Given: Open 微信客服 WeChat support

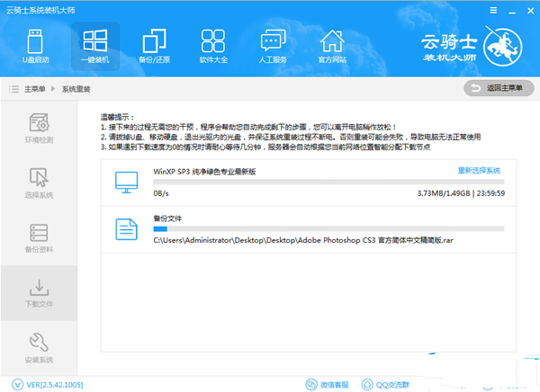Looking at the screenshot, I should coord(335,385).
